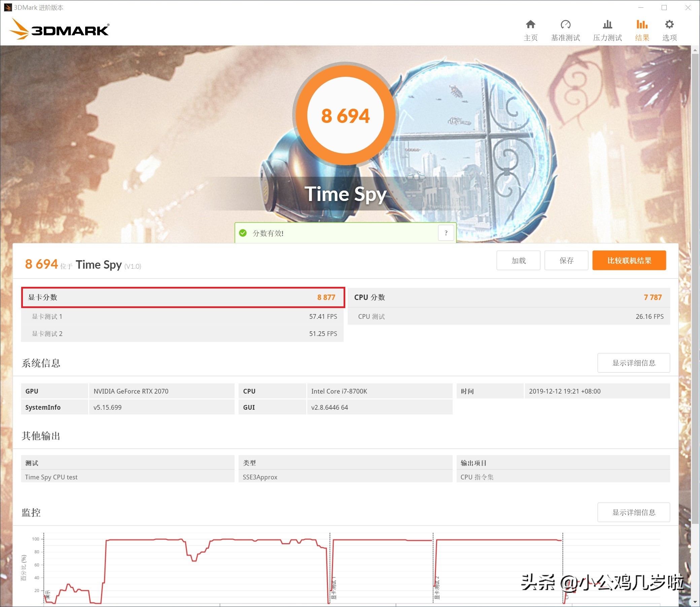The image size is (700, 607).
Task: Load a saved result with 加载
Action: [518, 260]
